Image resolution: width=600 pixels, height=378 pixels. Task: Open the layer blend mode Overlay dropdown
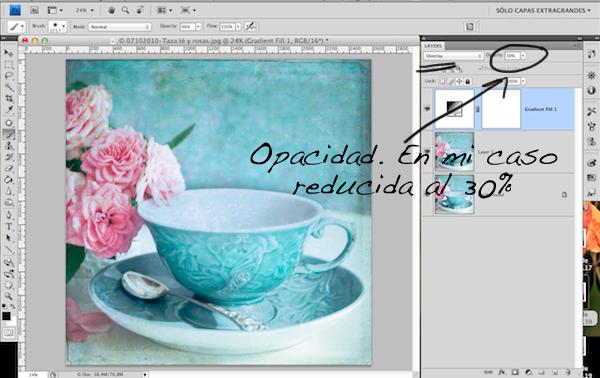(x=453, y=56)
